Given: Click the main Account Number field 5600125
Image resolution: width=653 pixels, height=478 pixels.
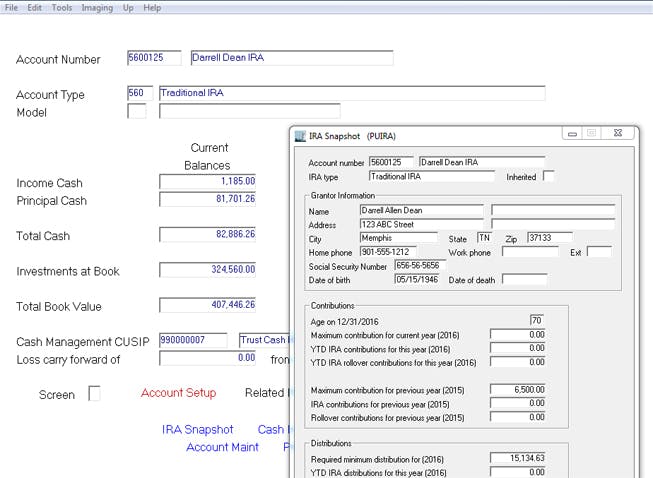Looking at the screenshot, I should pos(154,57).
